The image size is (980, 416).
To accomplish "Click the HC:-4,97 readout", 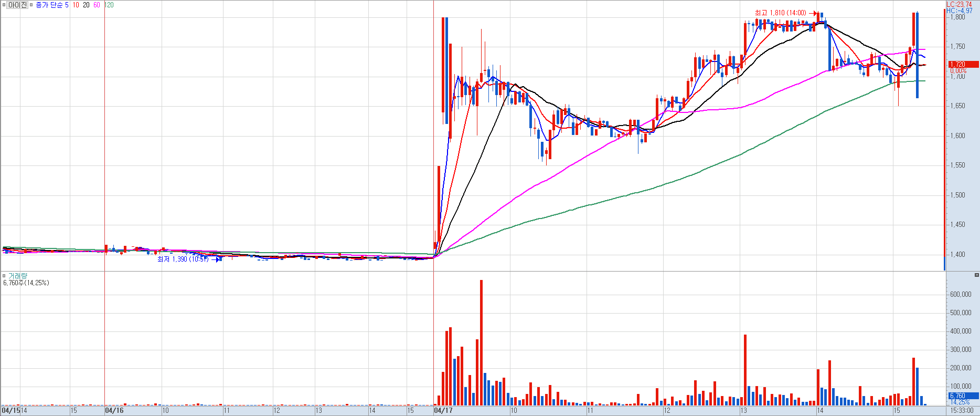I will click(959, 11).
